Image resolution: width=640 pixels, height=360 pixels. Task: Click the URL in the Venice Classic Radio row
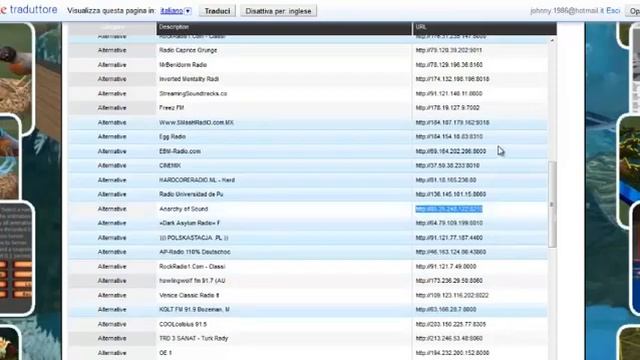click(452, 295)
